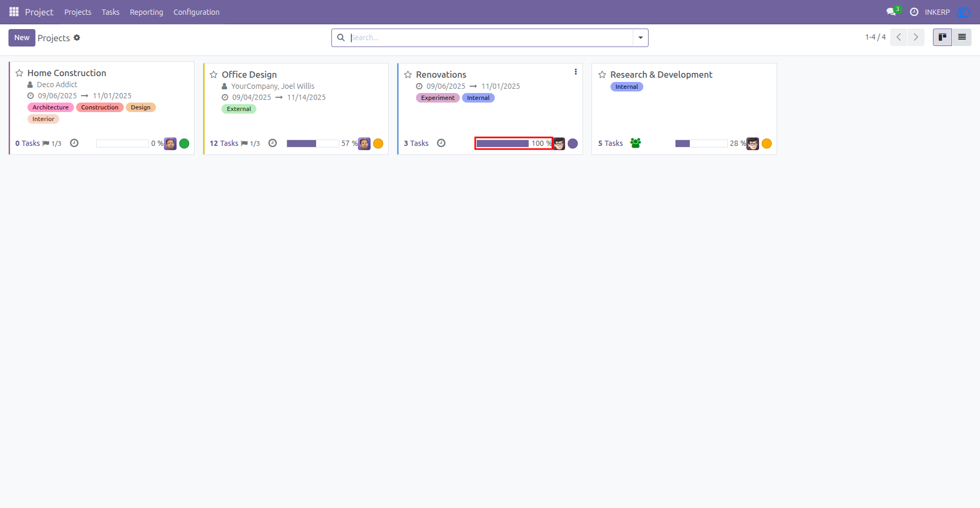
Task: Go to next page arrow
Action: click(x=916, y=38)
